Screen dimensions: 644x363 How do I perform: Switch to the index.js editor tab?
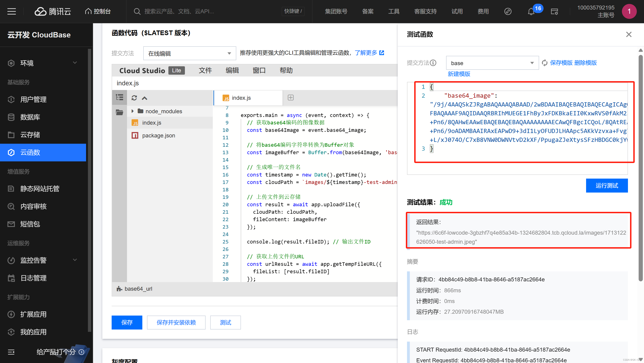coord(241,98)
